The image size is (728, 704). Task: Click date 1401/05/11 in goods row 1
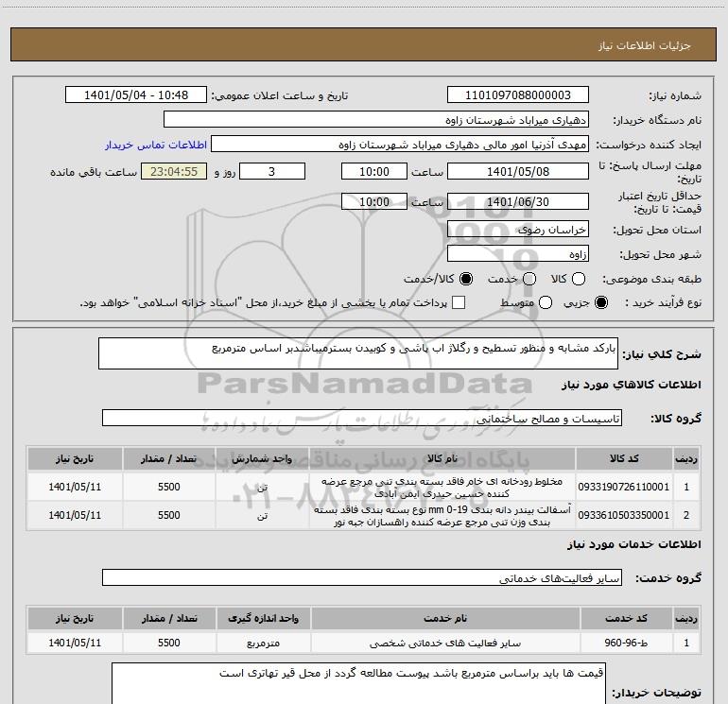[75, 487]
